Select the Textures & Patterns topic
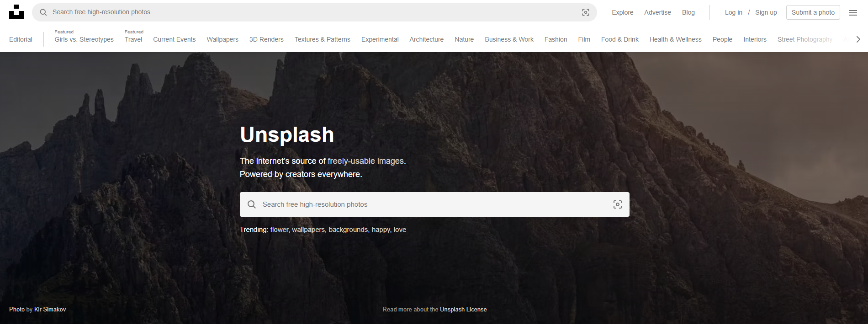This screenshot has height=327, width=868. (323, 39)
